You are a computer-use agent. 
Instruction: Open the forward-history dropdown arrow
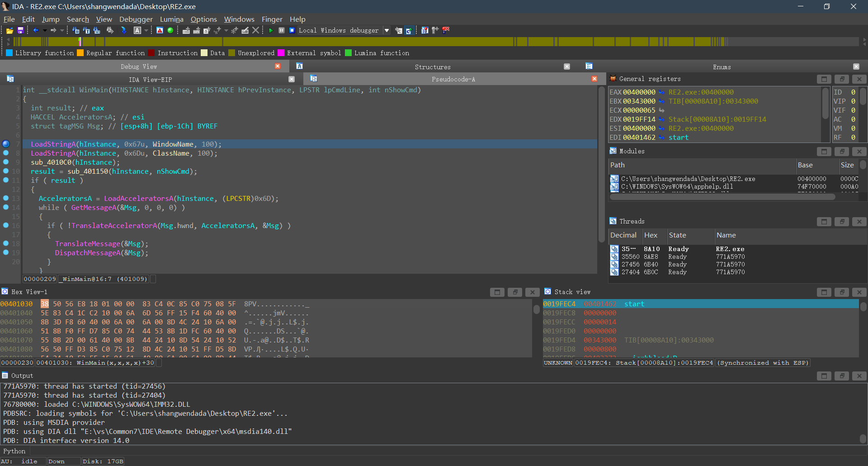point(62,30)
